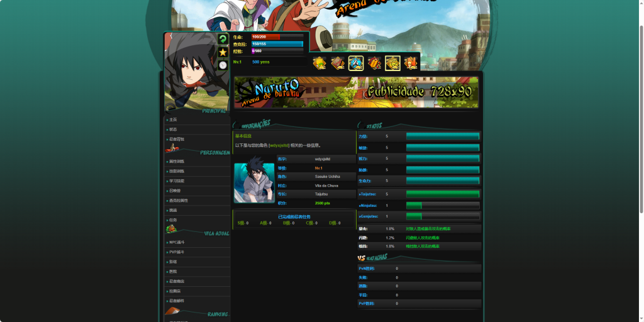Click the gold star icon beside the avatar
This screenshot has height=322, width=644.
(x=223, y=52)
